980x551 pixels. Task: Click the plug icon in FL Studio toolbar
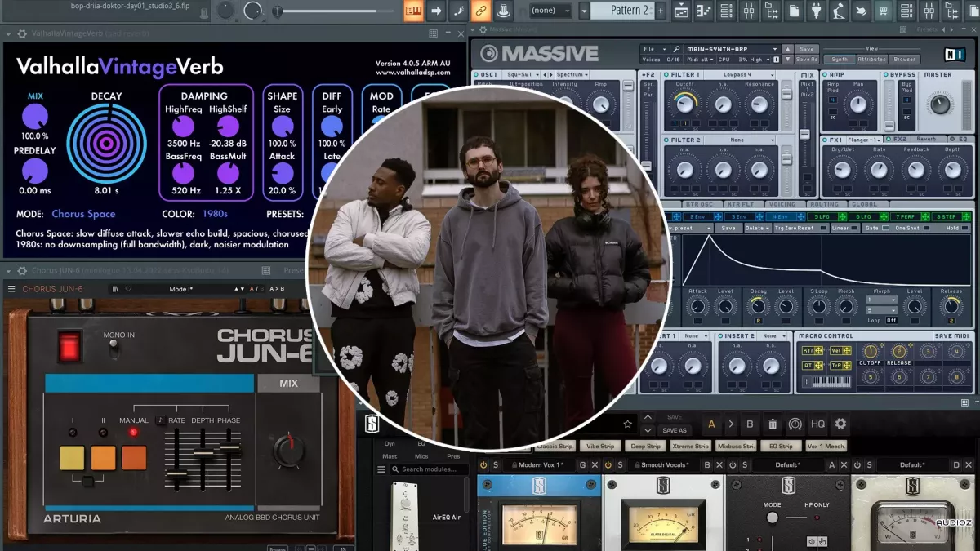pyautogui.click(x=815, y=11)
